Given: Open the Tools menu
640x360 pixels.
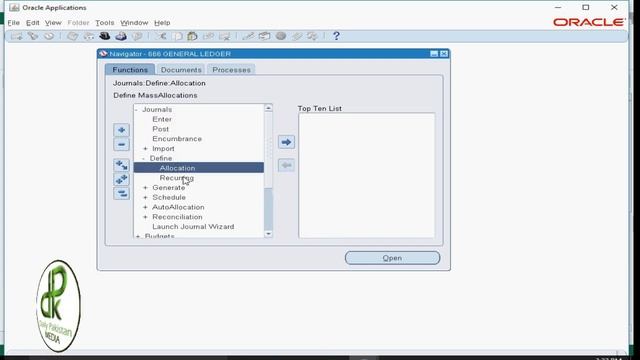Looking at the screenshot, I should [x=104, y=23].
